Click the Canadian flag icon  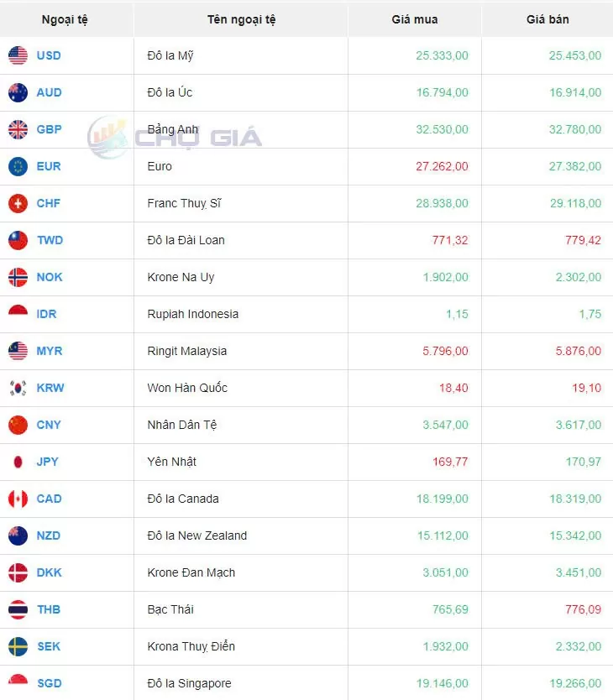click(18, 499)
